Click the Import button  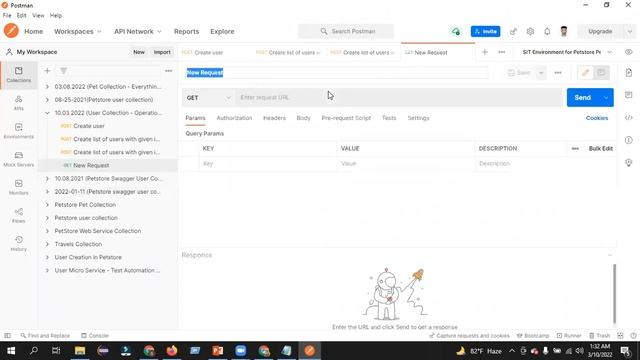162,52
